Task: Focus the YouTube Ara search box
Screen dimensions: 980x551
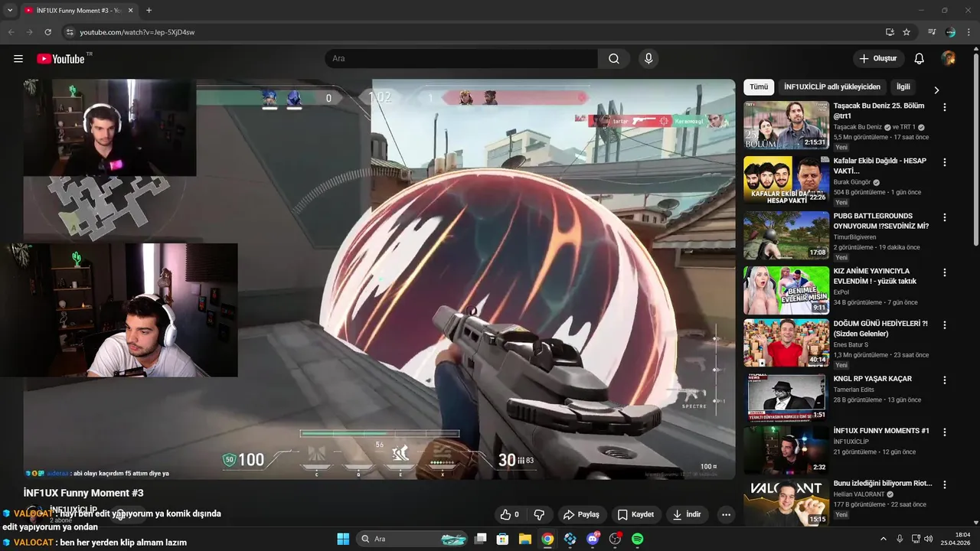Action: click(462, 59)
